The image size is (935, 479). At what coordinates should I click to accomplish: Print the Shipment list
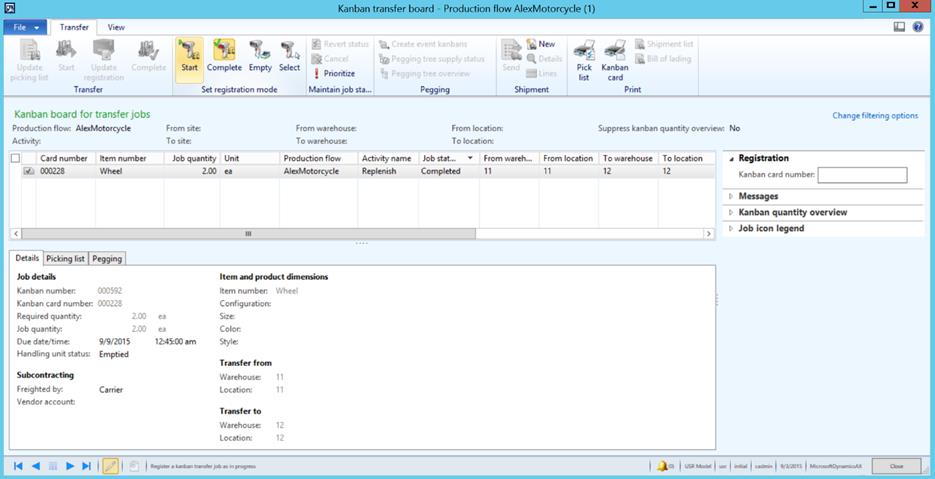pyautogui.click(x=664, y=44)
